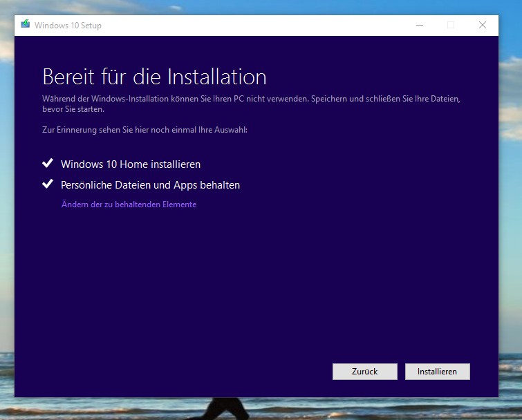Click the checkmark beside Persönliche Dateien und Apps

48,184
